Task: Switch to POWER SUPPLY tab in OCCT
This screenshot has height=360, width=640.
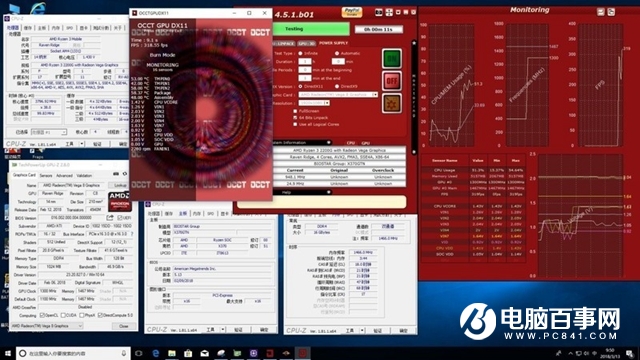Action: tap(333, 43)
